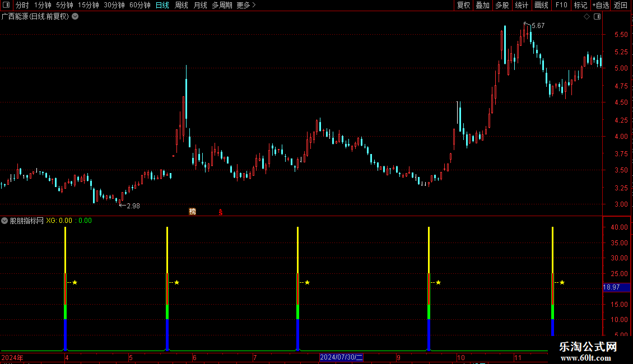Switch to 月线 monthly chart
633x364 pixels.
click(x=200, y=5)
